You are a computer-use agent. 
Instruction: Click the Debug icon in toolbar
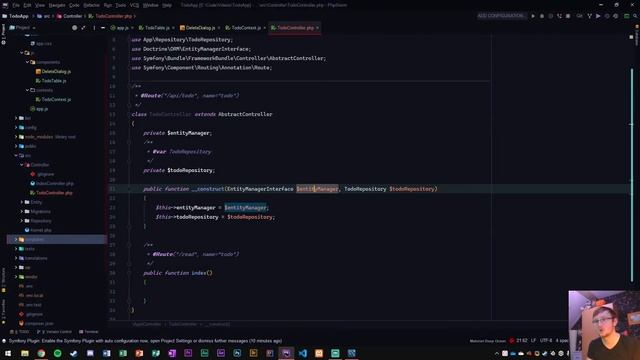pos(542,16)
